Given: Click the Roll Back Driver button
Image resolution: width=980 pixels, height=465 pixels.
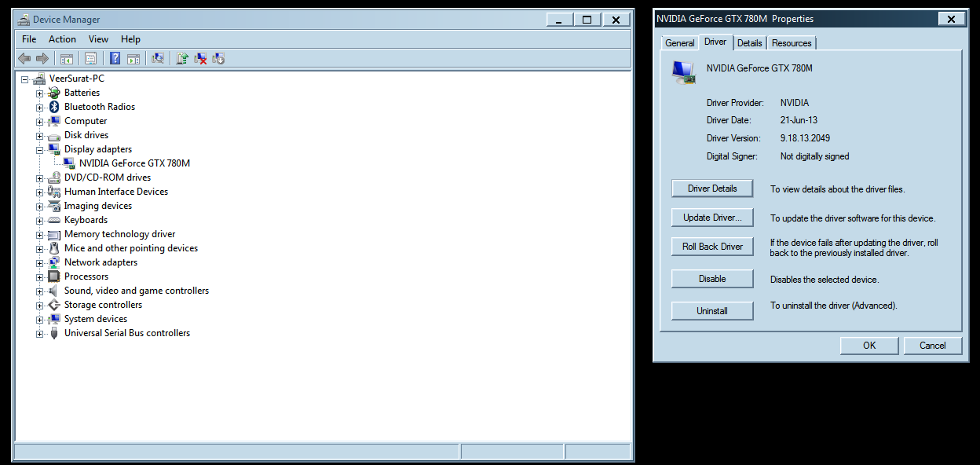Looking at the screenshot, I should tap(712, 247).
